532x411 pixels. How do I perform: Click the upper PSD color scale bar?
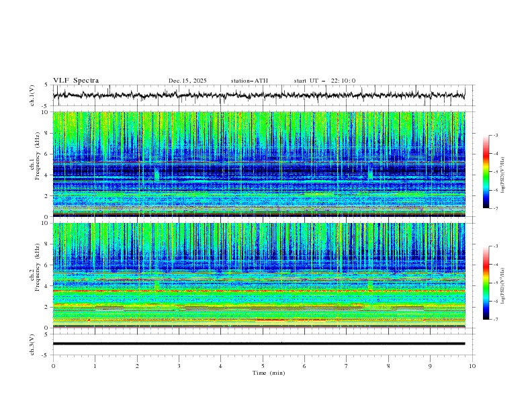(x=486, y=172)
